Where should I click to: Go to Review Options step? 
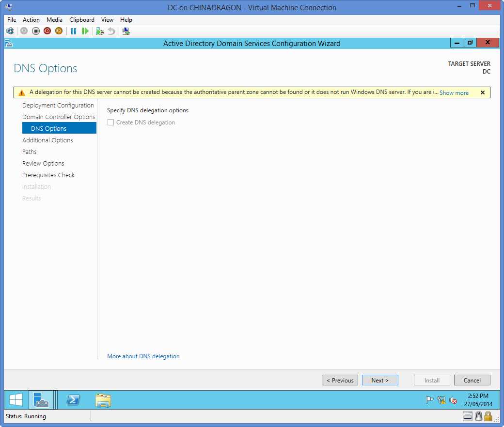tap(43, 164)
